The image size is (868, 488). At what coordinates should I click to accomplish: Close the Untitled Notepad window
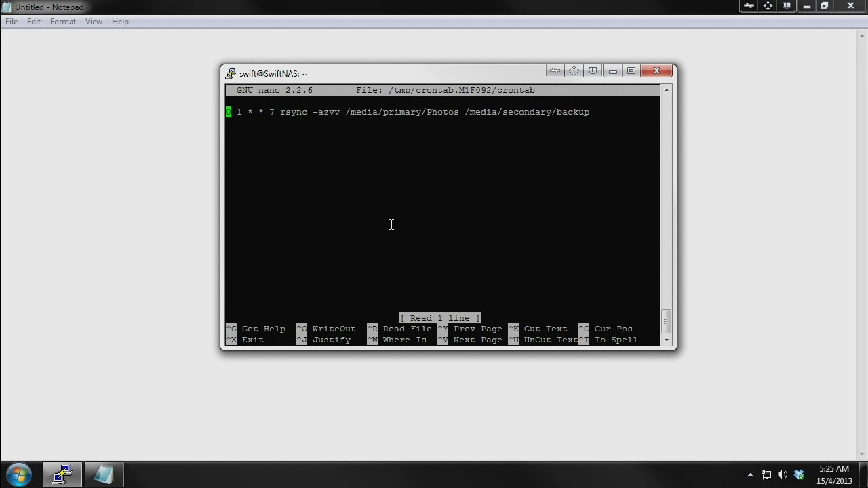pos(850,5)
